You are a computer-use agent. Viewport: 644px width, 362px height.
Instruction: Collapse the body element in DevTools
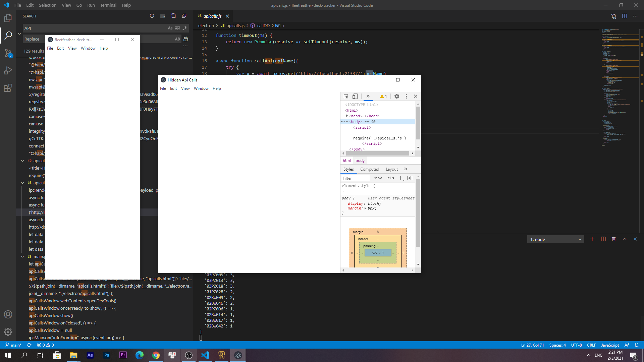(x=347, y=121)
